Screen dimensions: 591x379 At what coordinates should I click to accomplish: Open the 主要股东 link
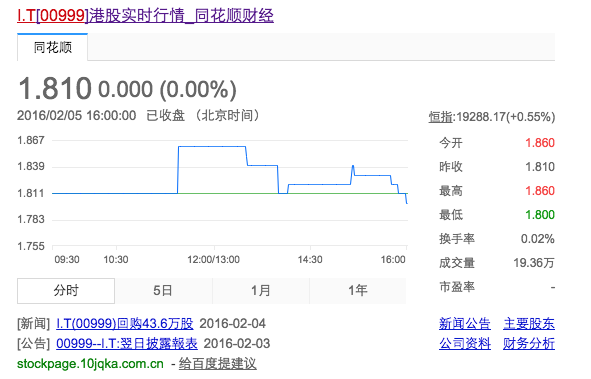(529, 323)
